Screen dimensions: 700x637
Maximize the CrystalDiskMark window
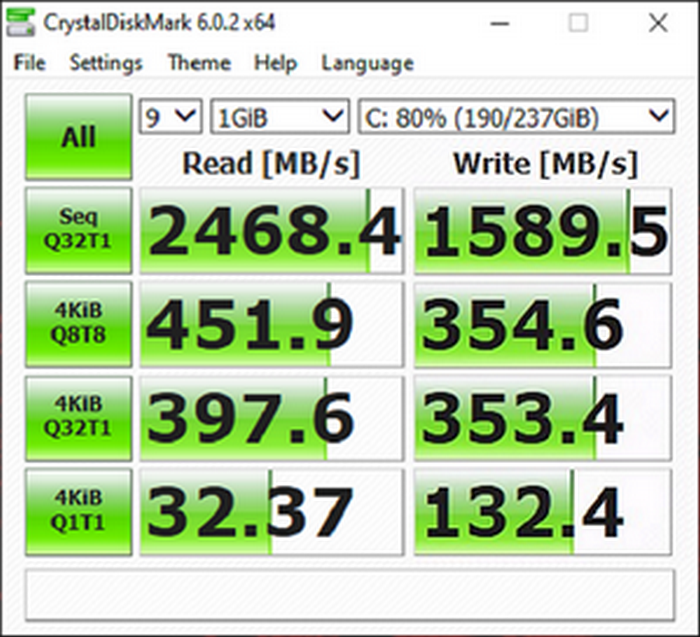(578, 22)
